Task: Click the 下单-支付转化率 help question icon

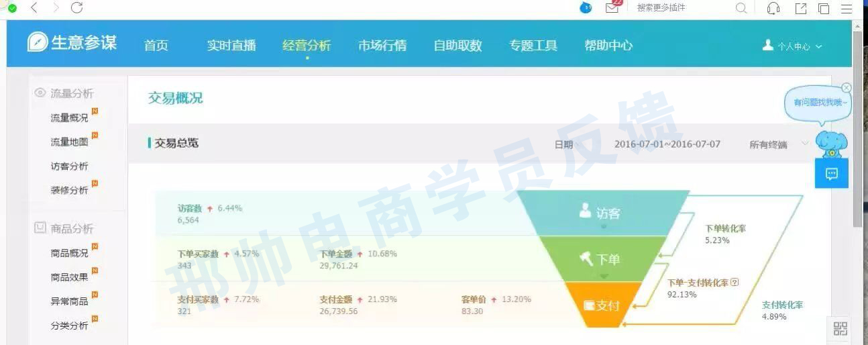Action: point(734,283)
